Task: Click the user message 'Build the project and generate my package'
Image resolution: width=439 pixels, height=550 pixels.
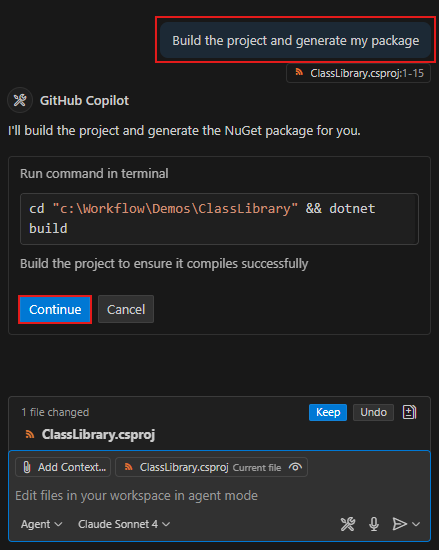Action: click(296, 40)
